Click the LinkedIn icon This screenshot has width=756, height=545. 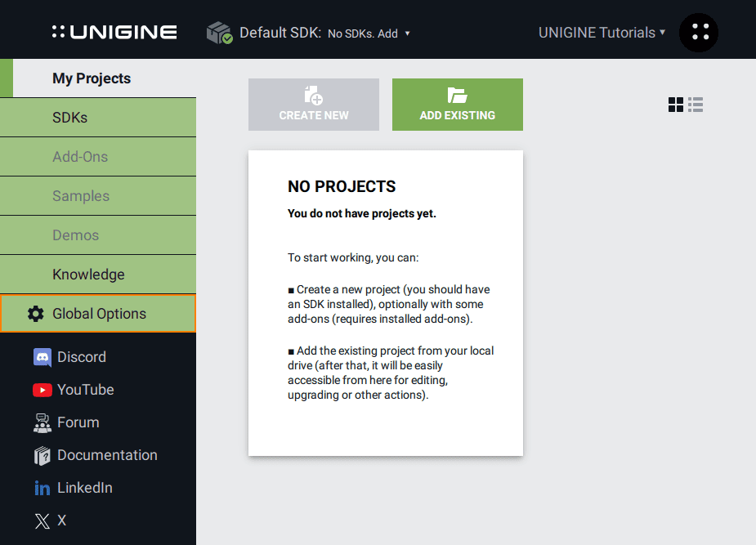point(42,488)
